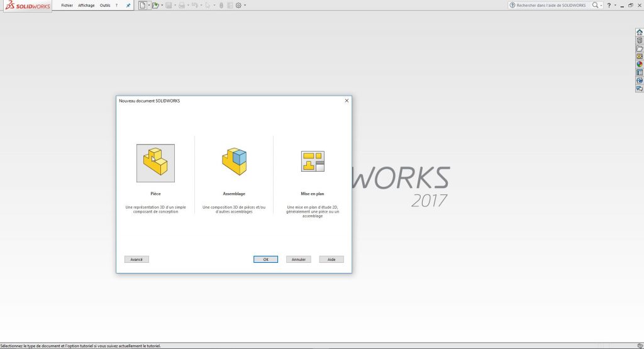Viewport: 644px width, 349px height.
Task: Click the 'Assemblage' label text
Action: point(234,194)
